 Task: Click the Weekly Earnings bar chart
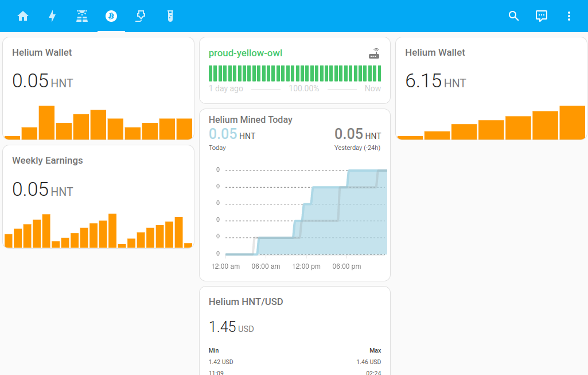[x=98, y=230]
